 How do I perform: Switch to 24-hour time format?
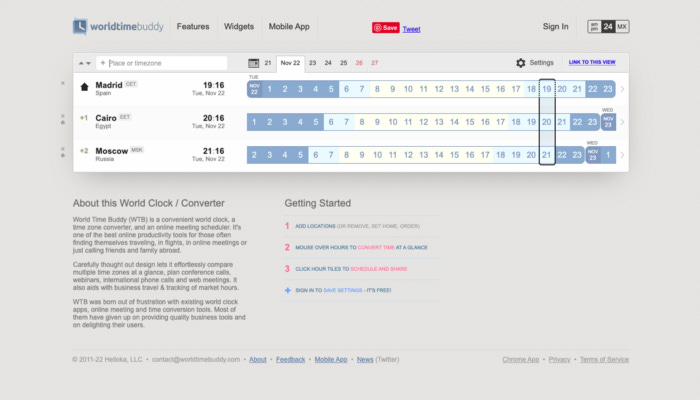(x=608, y=27)
